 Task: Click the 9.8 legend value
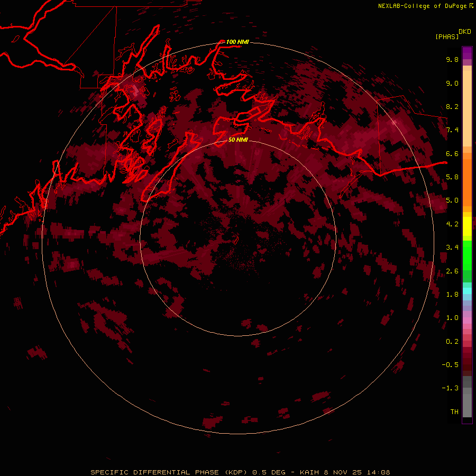click(452, 59)
